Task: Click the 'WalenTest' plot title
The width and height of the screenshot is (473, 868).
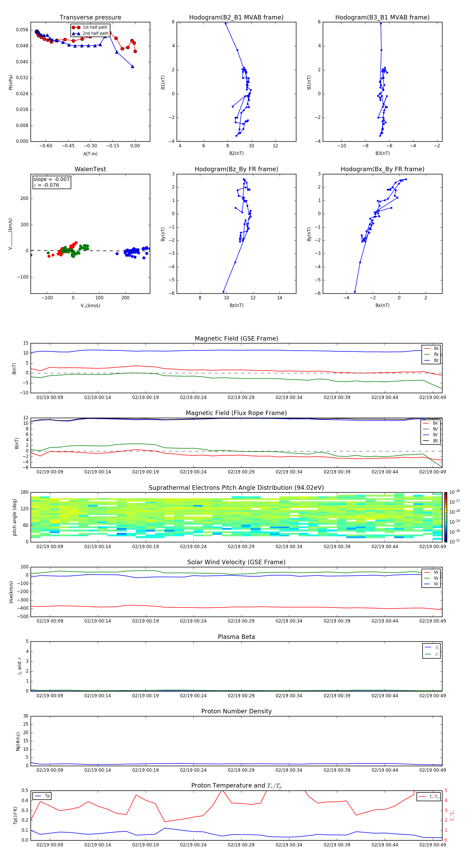Action: (x=90, y=169)
